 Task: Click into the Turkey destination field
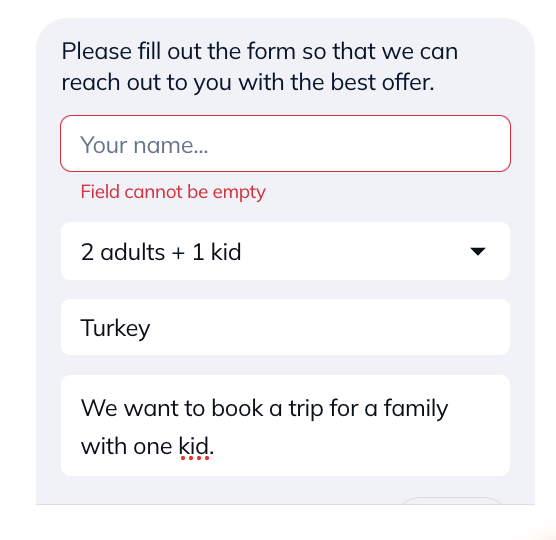tap(285, 327)
